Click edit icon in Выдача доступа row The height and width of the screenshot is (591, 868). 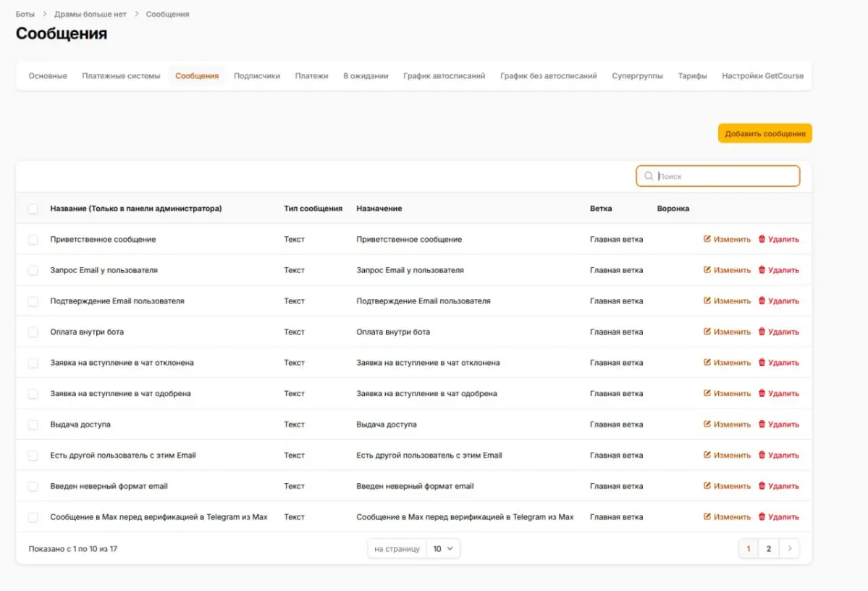(707, 424)
